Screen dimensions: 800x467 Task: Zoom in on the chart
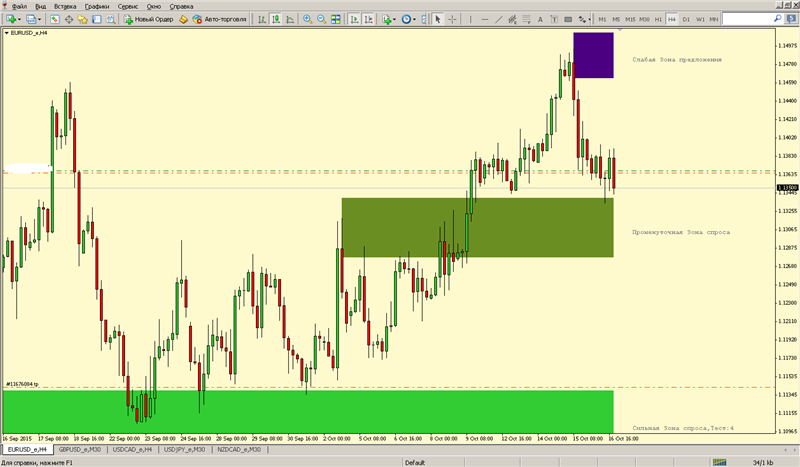coord(307,19)
